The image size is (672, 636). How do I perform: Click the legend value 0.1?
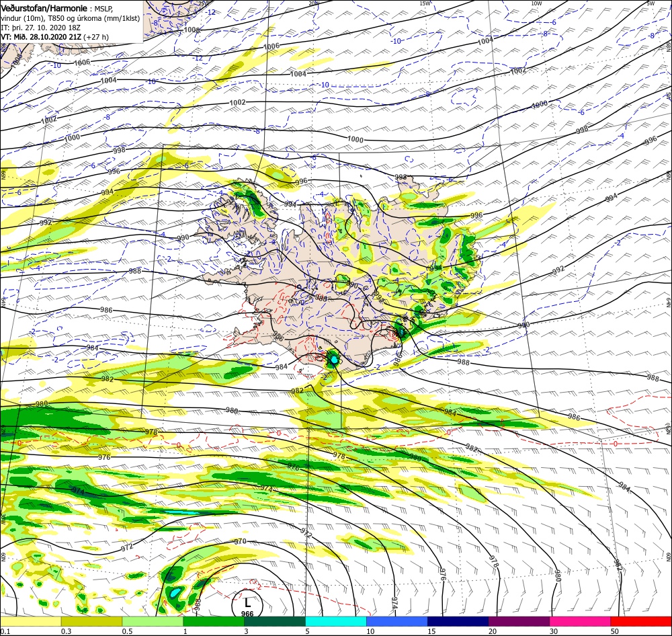4,631
